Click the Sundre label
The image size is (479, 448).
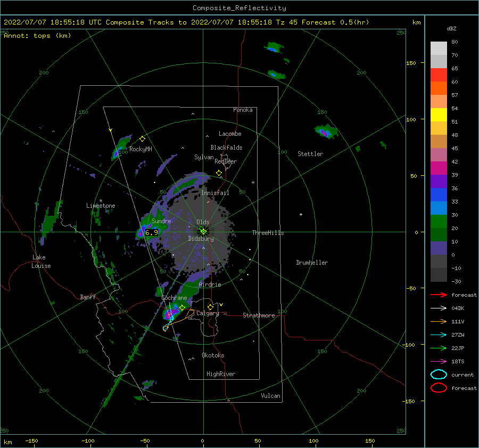(161, 221)
